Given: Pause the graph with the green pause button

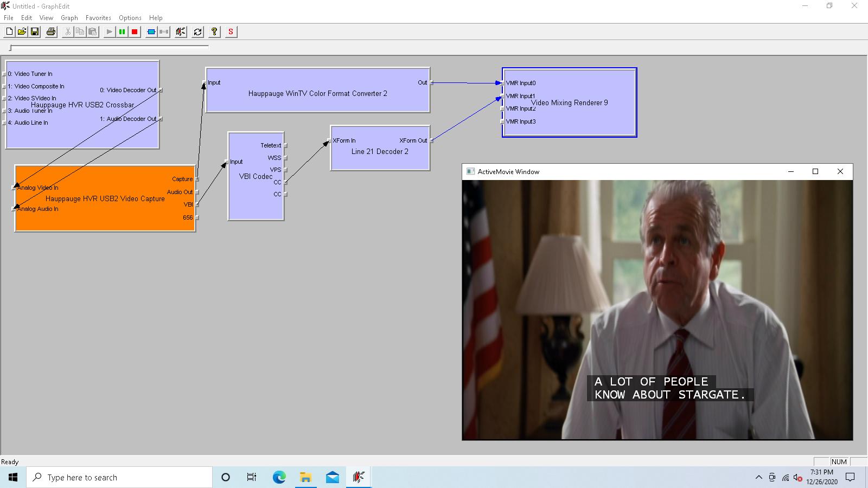Looking at the screenshot, I should pyautogui.click(x=122, y=32).
